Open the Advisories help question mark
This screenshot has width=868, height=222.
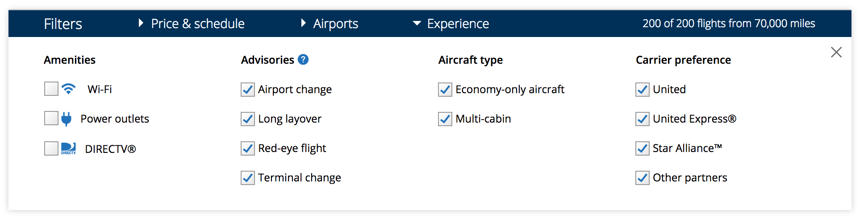(x=303, y=60)
